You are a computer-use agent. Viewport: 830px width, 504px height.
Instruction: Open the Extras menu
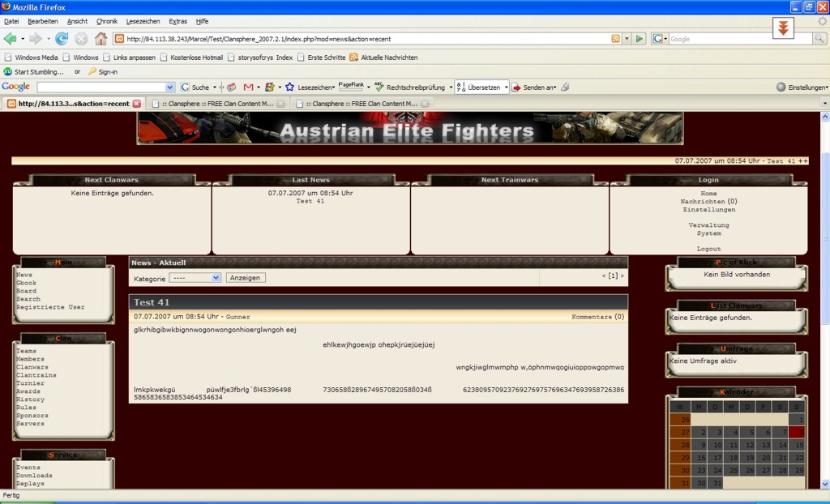(178, 21)
